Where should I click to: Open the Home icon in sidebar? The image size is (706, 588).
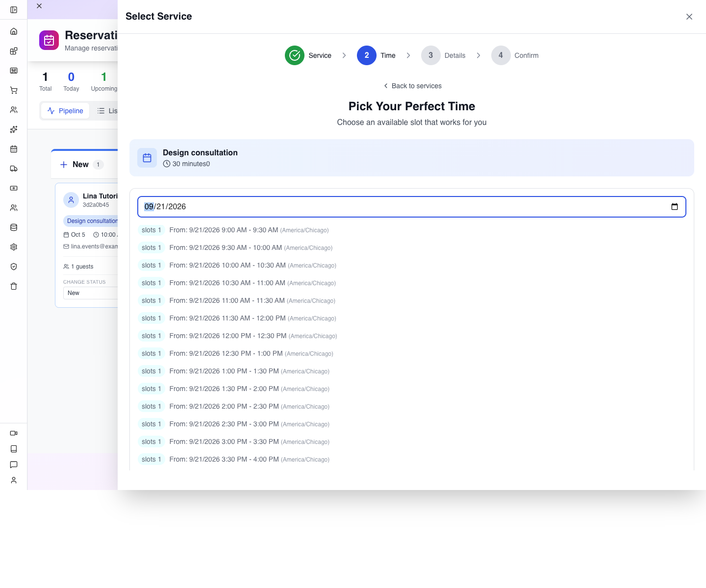(x=14, y=31)
